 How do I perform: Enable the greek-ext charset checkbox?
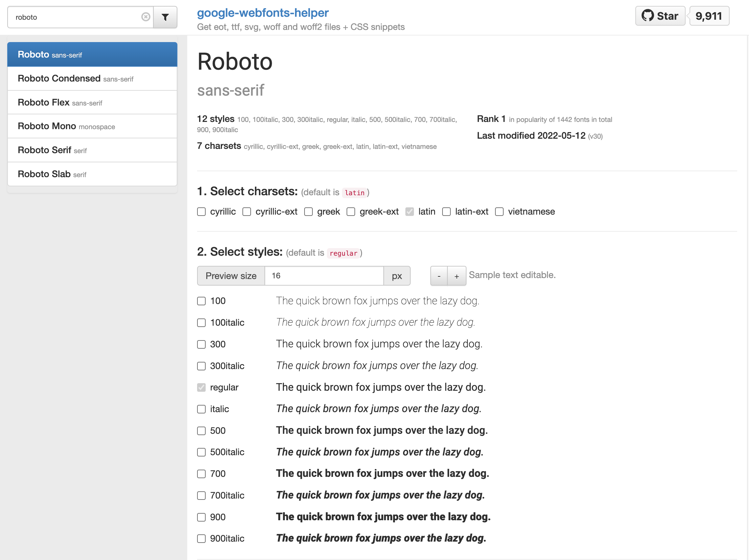pyautogui.click(x=351, y=212)
